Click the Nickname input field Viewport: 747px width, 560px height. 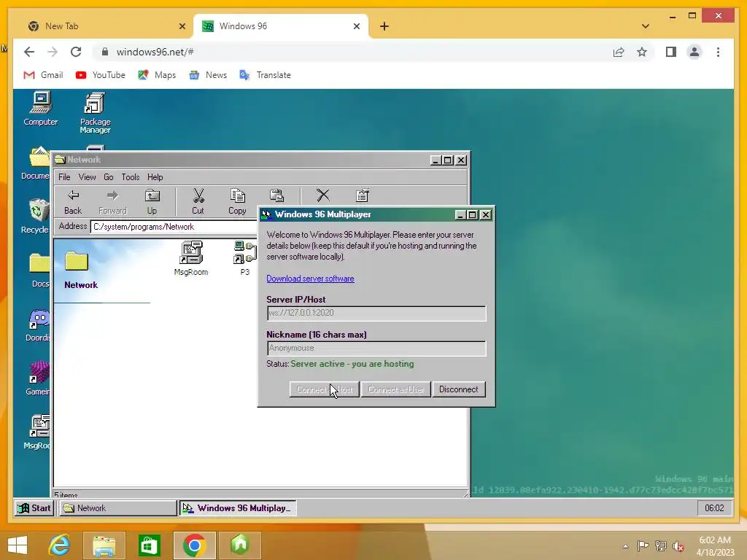click(x=376, y=348)
